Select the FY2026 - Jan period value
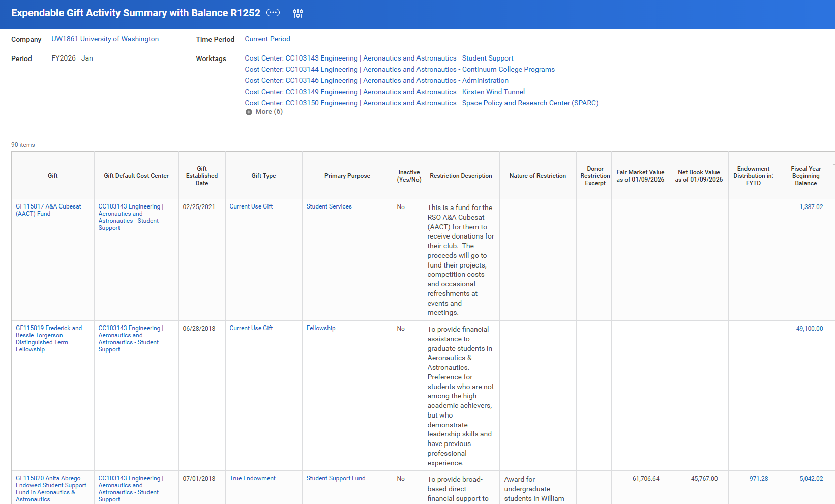Screen dimensions: 835x504 tap(72, 58)
